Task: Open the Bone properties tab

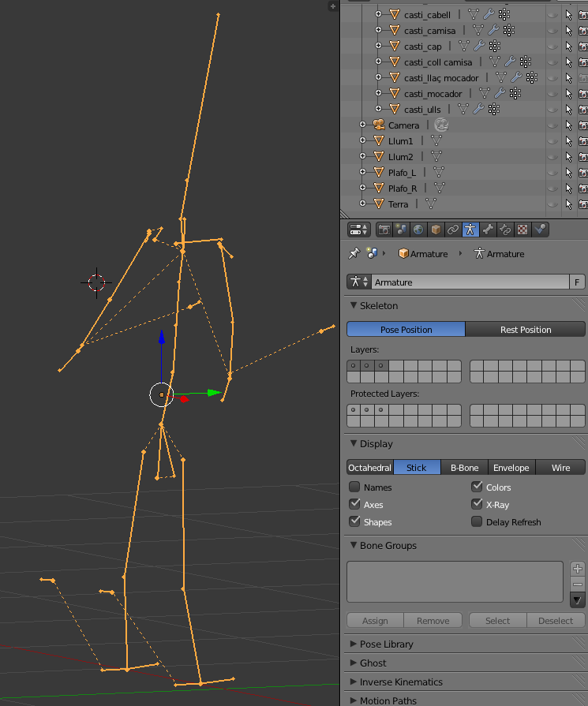Action: coord(488,230)
